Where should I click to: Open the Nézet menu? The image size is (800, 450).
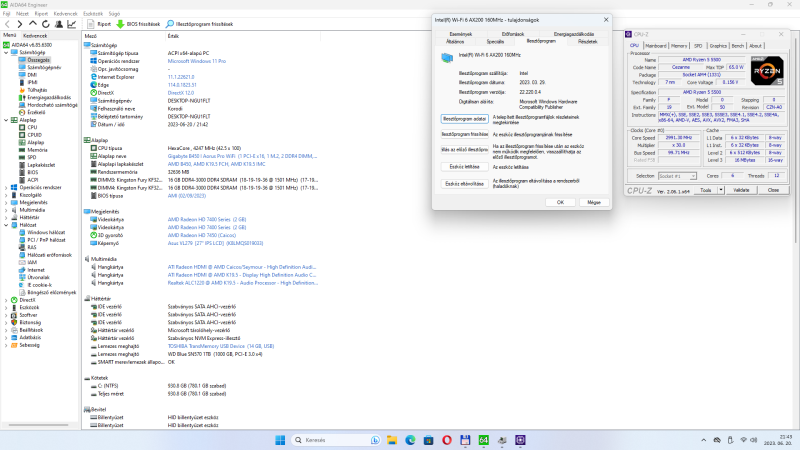22,14
